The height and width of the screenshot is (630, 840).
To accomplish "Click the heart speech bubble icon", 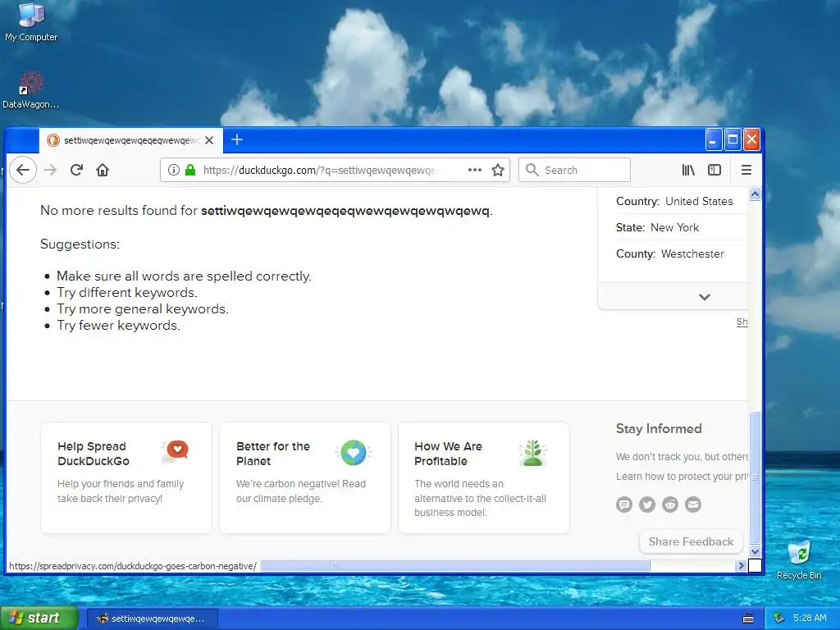I will [x=176, y=452].
